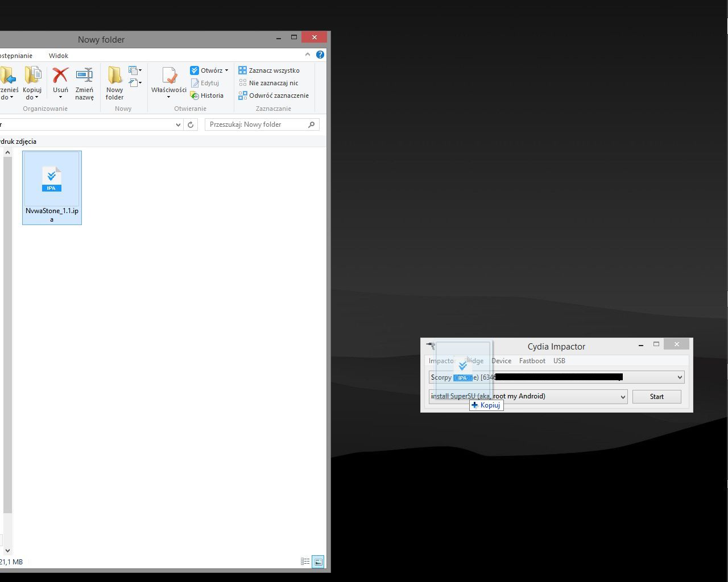
Task: Click the Historia icon in ribbon
Action: [195, 95]
